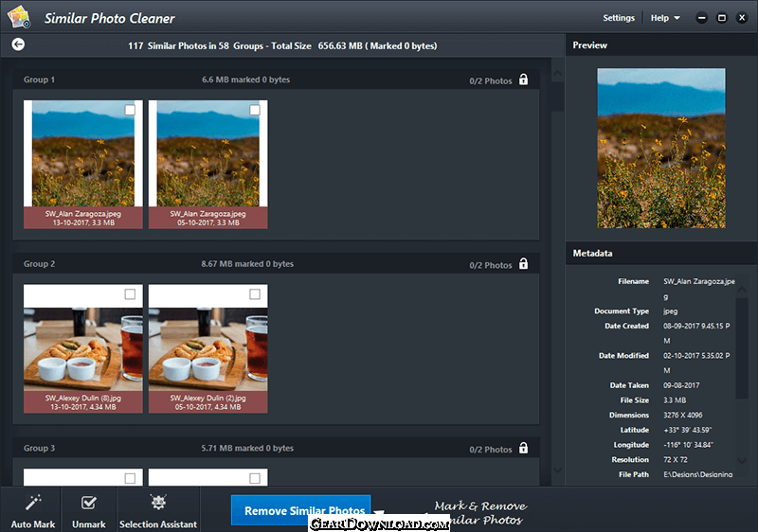Check the SW_Alexey Dulin (2).jpg checkbox
This screenshot has height=532, width=758.
point(255,294)
